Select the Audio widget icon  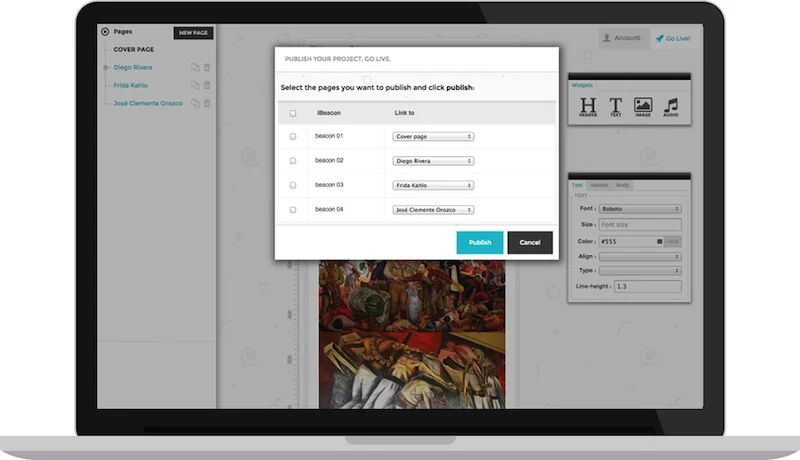[x=670, y=107]
